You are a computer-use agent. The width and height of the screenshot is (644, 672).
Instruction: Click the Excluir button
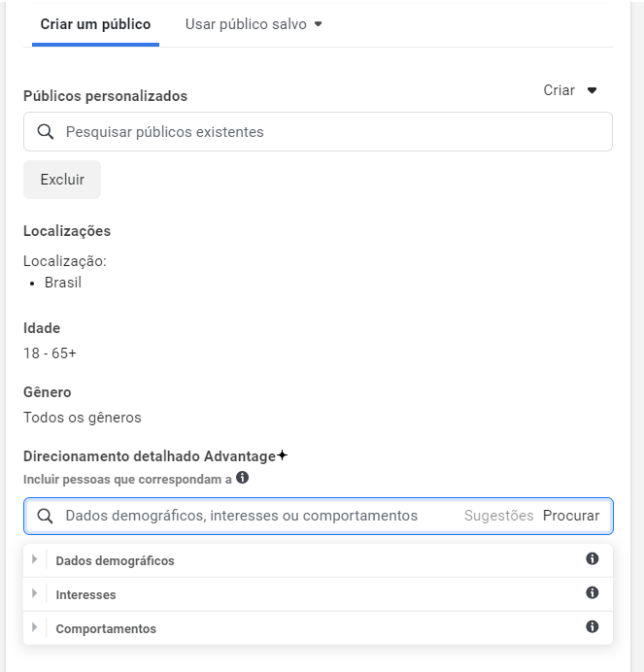62,180
